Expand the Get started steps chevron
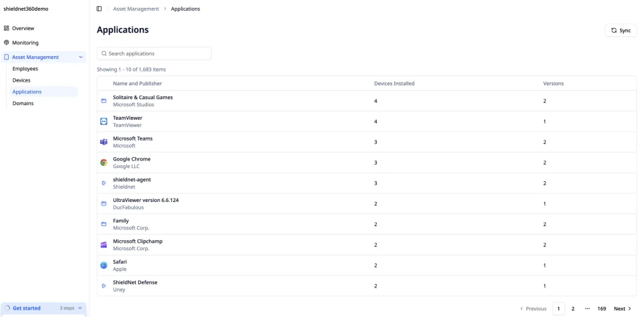644x317 pixels. 79,308
